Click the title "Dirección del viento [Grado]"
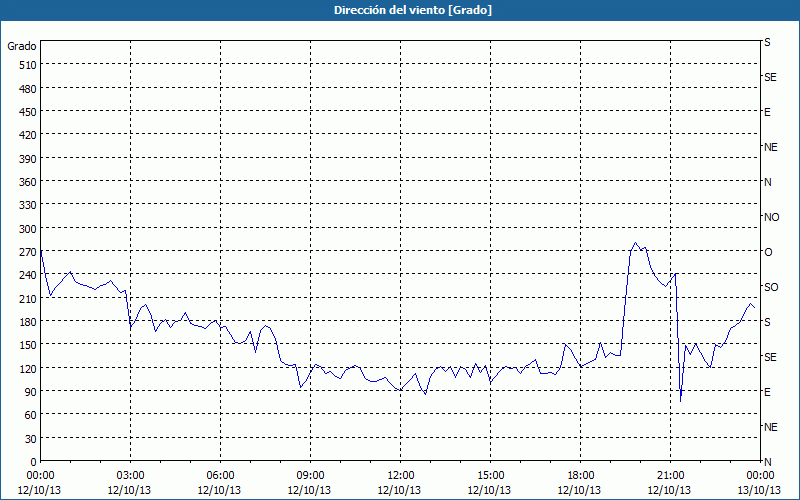Viewport: 800px width, 500px height. click(413, 10)
